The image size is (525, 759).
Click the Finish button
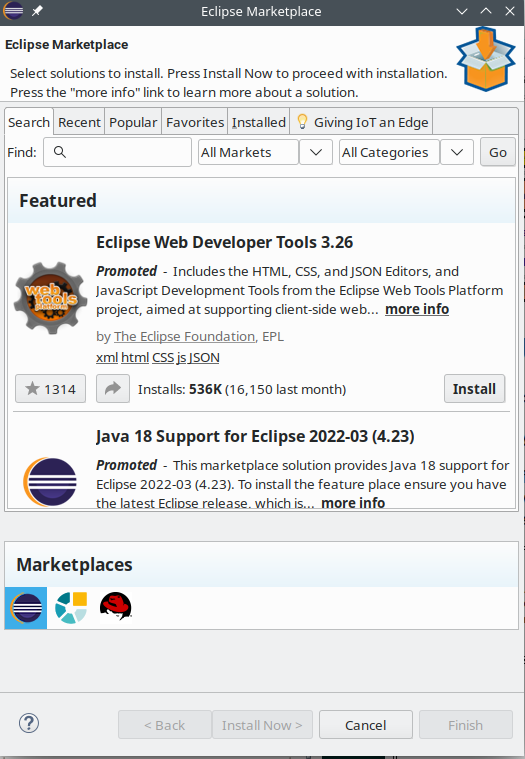pyautogui.click(x=465, y=725)
